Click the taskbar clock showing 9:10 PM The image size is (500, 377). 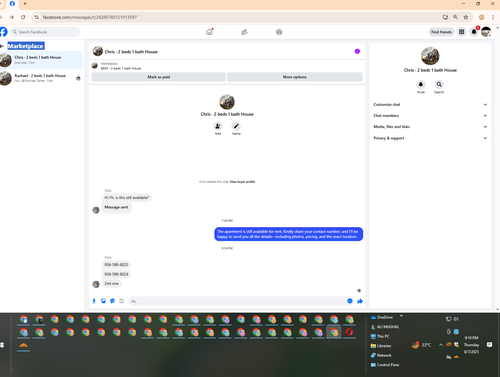pos(471,345)
